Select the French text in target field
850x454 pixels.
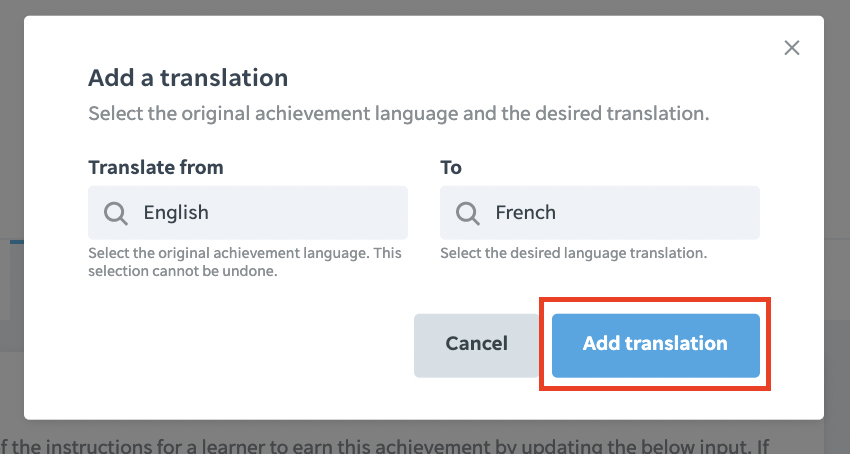(525, 212)
